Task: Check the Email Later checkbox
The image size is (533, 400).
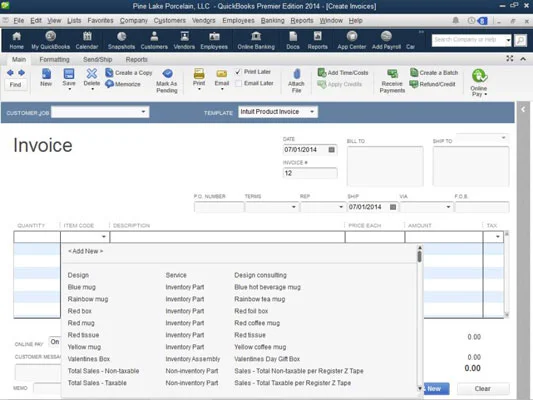Action: [238, 83]
